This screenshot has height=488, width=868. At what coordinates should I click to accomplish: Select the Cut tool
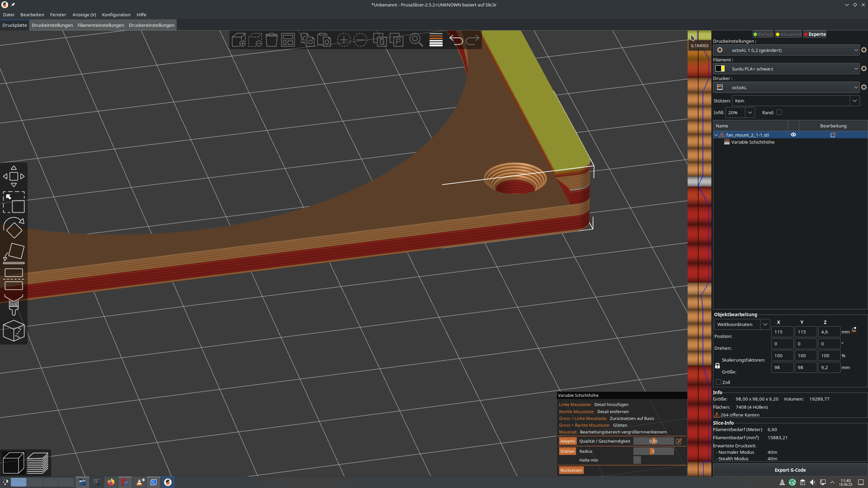click(14, 279)
